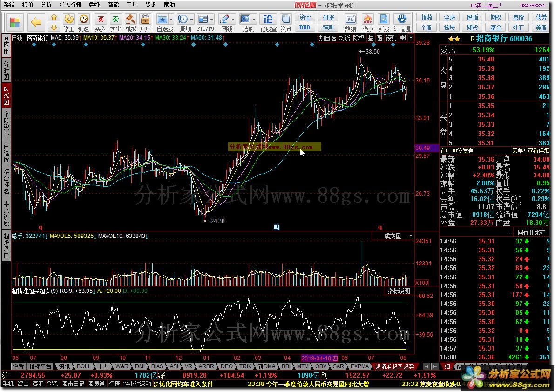
Task: Click the jump-to-latest arrow icon on chart bar
Action: [403, 38]
